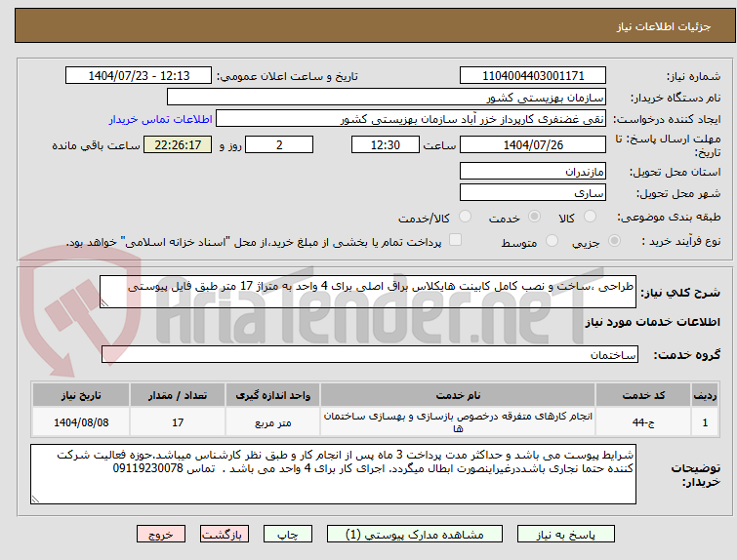Click service code cell ج-44
This screenshot has width=737, height=560.
click(643, 422)
